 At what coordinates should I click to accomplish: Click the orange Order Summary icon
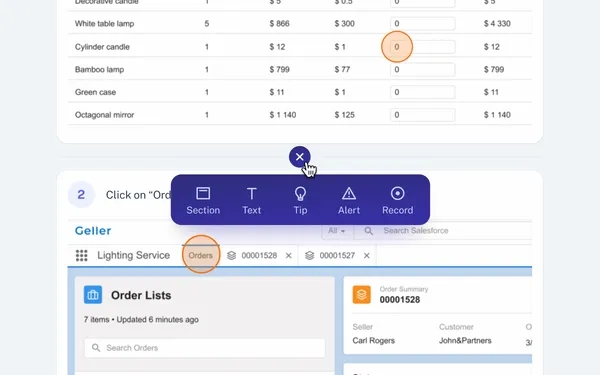click(x=362, y=295)
